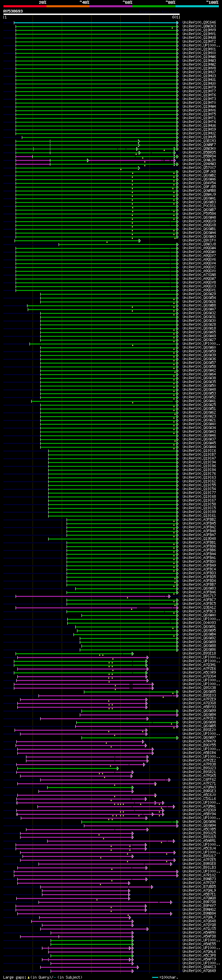Select hit label UniRef100_A5BY94
Image resolution: width=222 pixels, height=980 pixels.
(199, 814)
